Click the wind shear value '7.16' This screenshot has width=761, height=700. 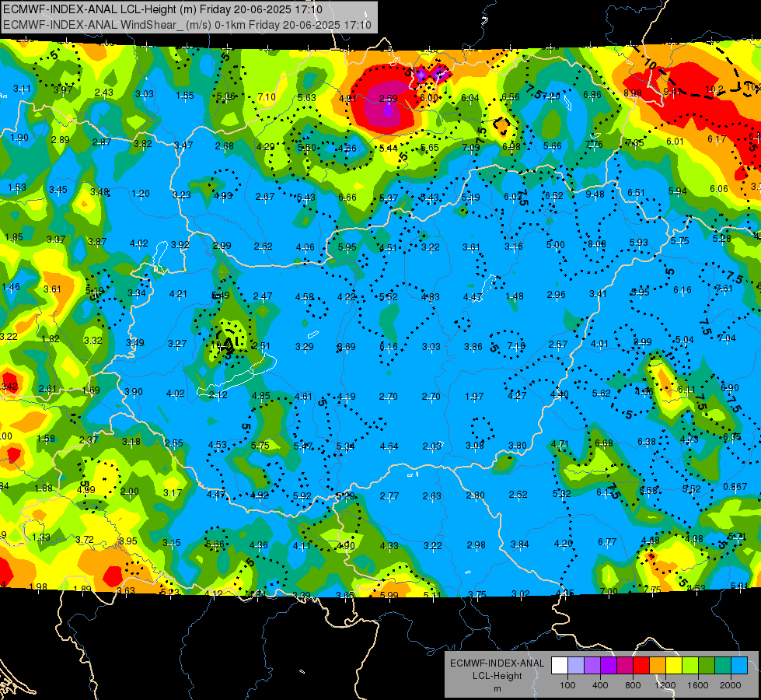(x=516, y=346)
